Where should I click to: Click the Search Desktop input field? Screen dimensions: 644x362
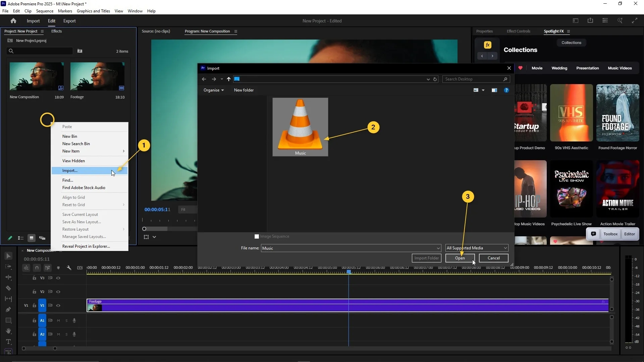(x=476, y=79)
